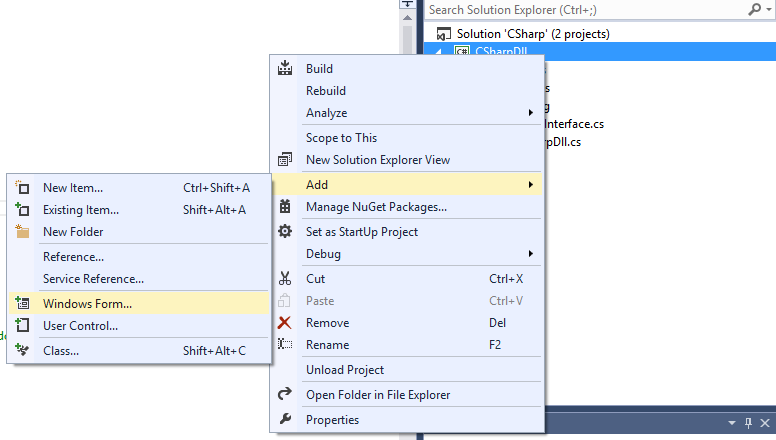Click the Cut scissors icon
The image size is (776, 440).
[x=285, y=279]
